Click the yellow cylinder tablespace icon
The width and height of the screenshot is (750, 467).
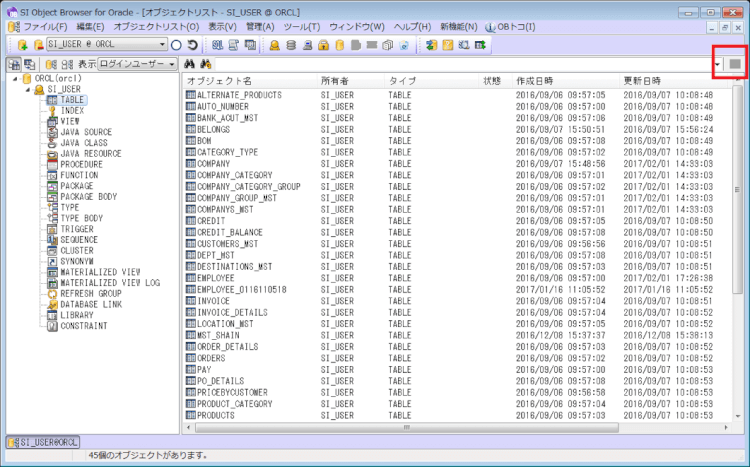click(340, 45)
